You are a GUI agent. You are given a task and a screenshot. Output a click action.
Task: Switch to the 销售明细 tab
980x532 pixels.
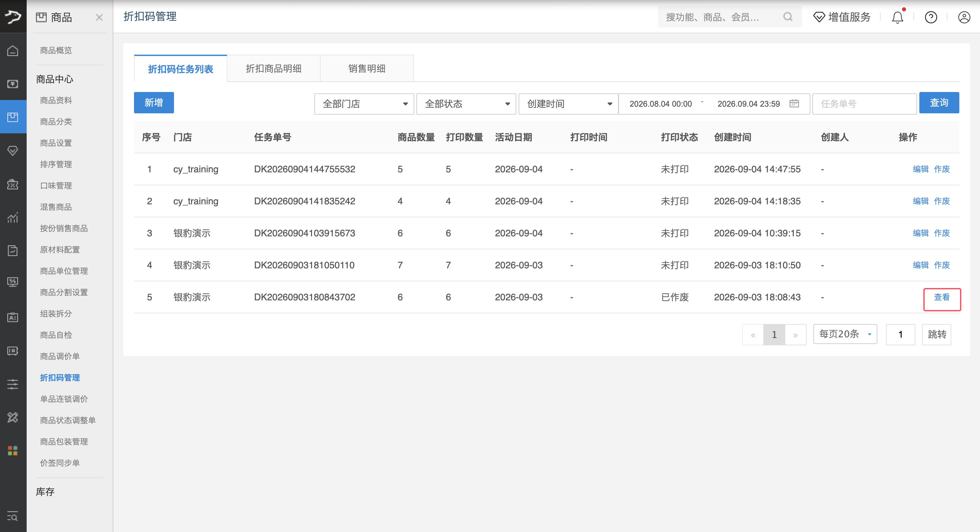[x=367, y=68]
